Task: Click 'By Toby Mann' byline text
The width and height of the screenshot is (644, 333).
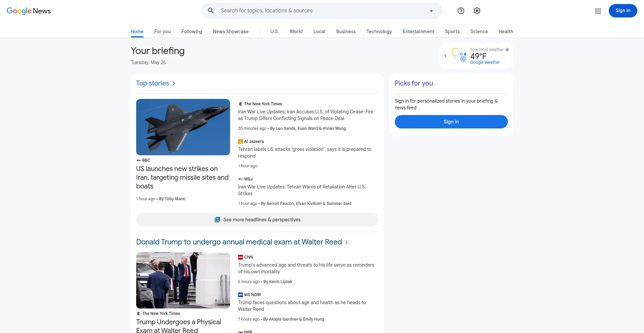Action: click(x=172, y=199)
